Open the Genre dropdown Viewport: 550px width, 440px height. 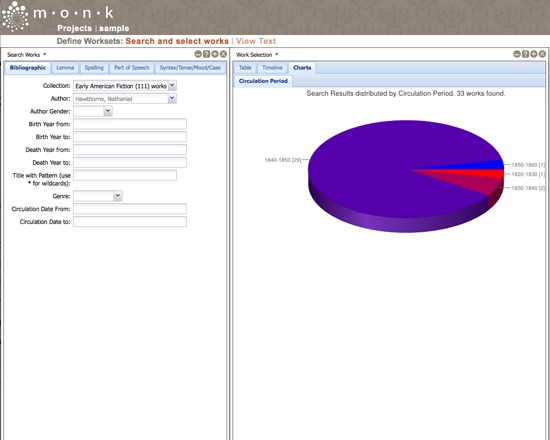(x=118, y=196)
